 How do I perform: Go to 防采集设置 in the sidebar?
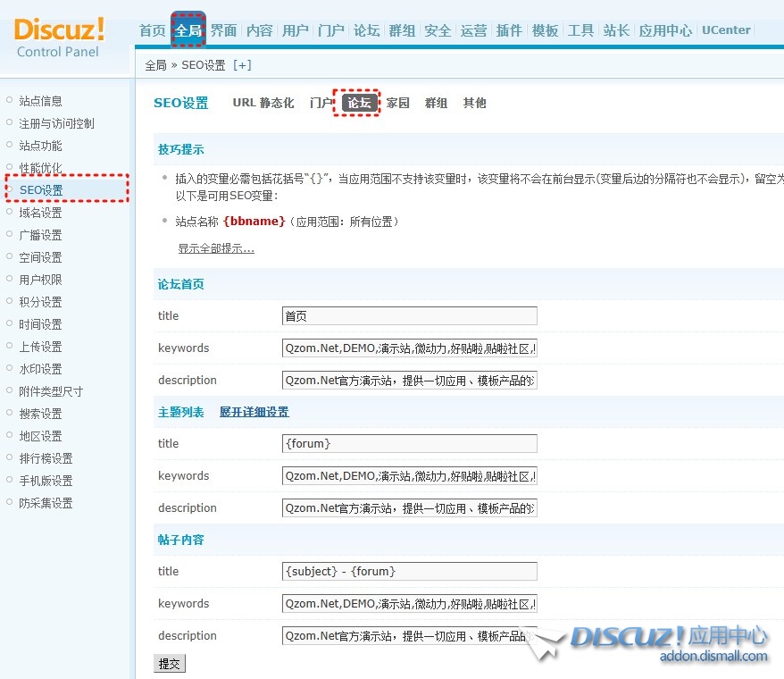[46, 503]
